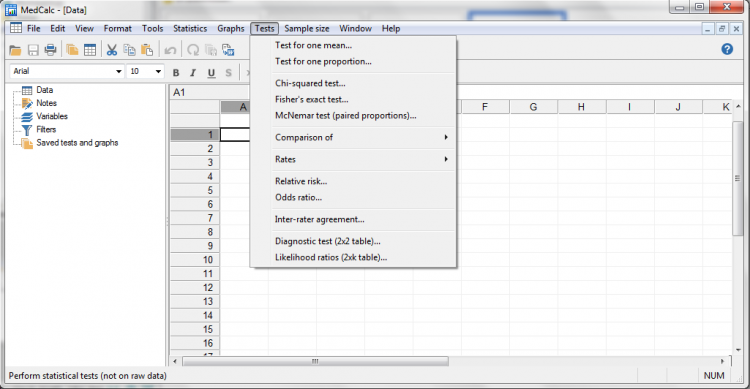Click the Paste clipboard icon

(147, 50)
